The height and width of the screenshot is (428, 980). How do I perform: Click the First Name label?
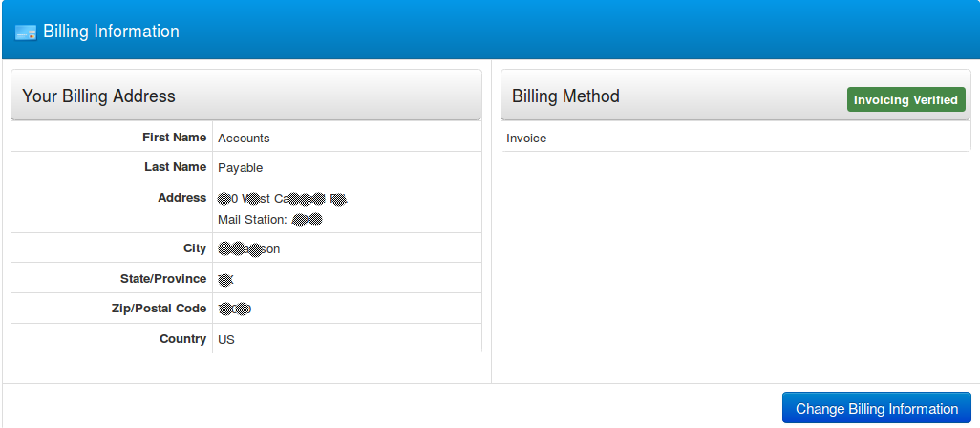point(174,138)
